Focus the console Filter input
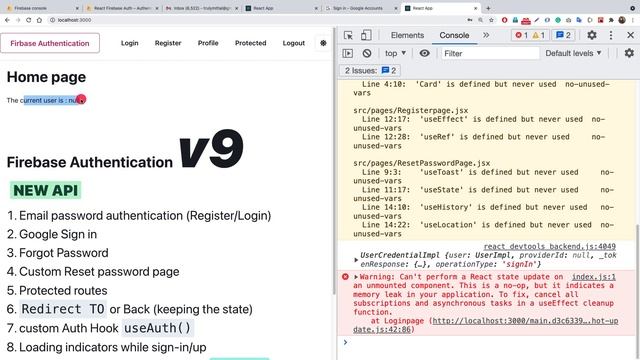 (490, 53)
